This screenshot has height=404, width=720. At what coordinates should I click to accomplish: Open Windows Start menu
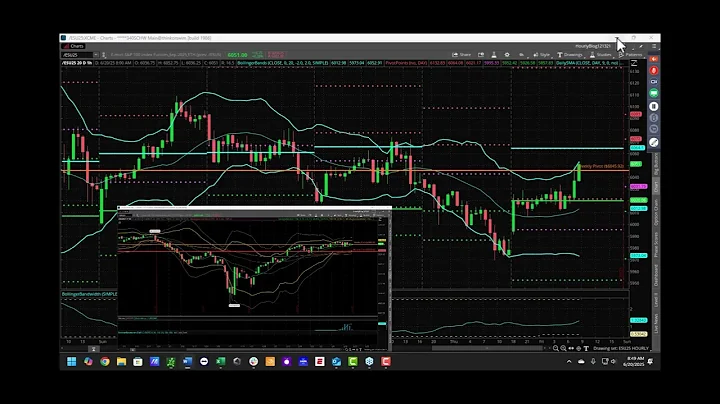point(72,362)
